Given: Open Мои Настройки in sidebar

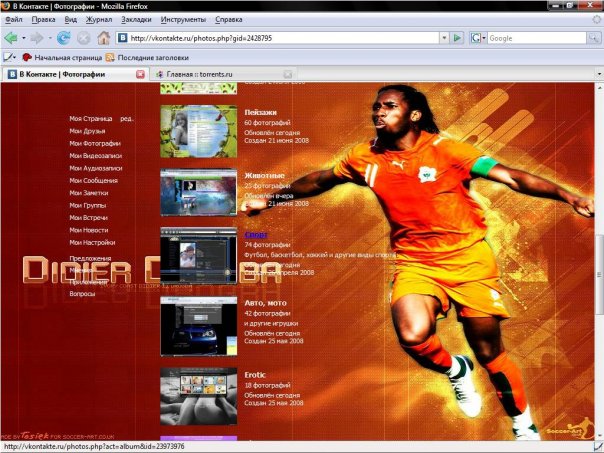Looking at the screenshot, I should point(92,242).
